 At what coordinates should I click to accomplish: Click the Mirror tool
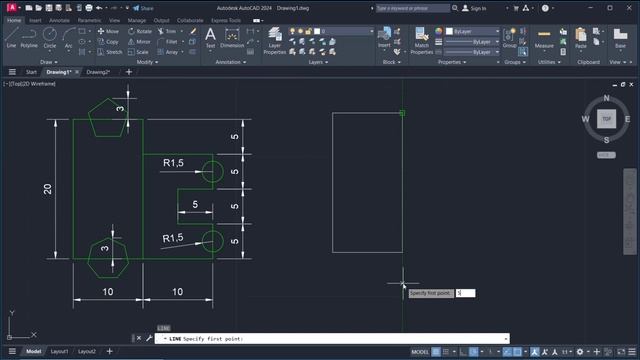[139, 42]
